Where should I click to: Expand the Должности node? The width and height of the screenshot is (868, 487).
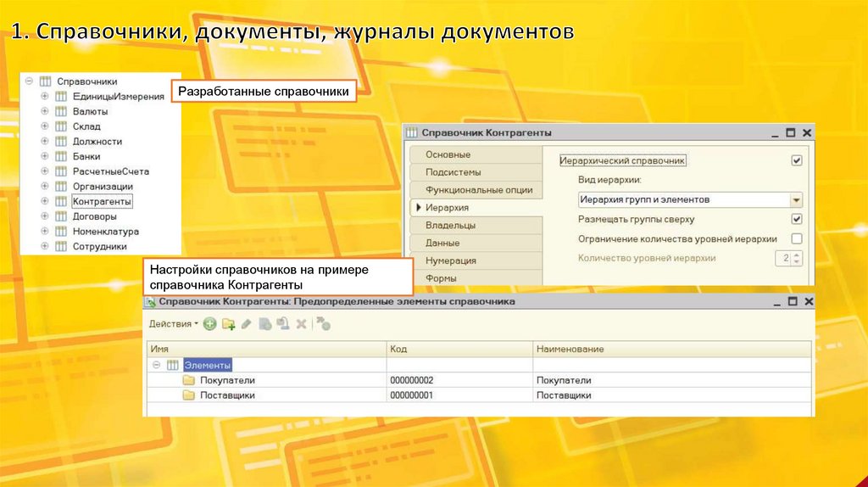point(45,141)
